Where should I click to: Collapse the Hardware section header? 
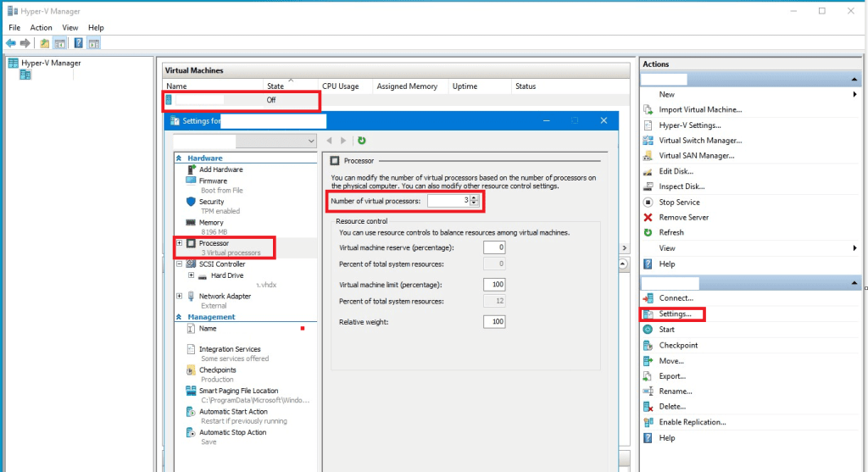pos(179,158)
